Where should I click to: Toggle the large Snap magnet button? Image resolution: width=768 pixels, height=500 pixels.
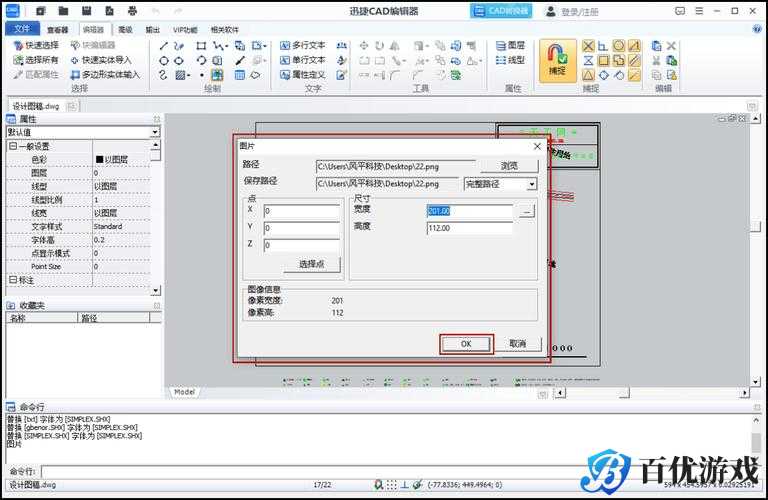coord(557,61)
